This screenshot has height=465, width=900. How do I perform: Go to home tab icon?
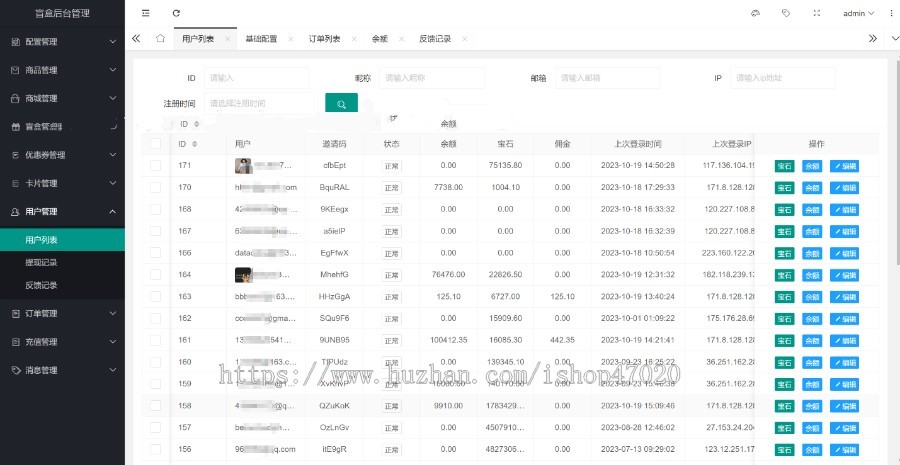(x=160, y=38)
